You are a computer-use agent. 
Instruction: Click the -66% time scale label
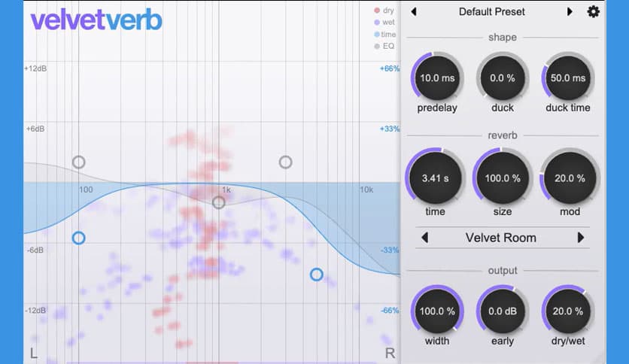(390, 311)
